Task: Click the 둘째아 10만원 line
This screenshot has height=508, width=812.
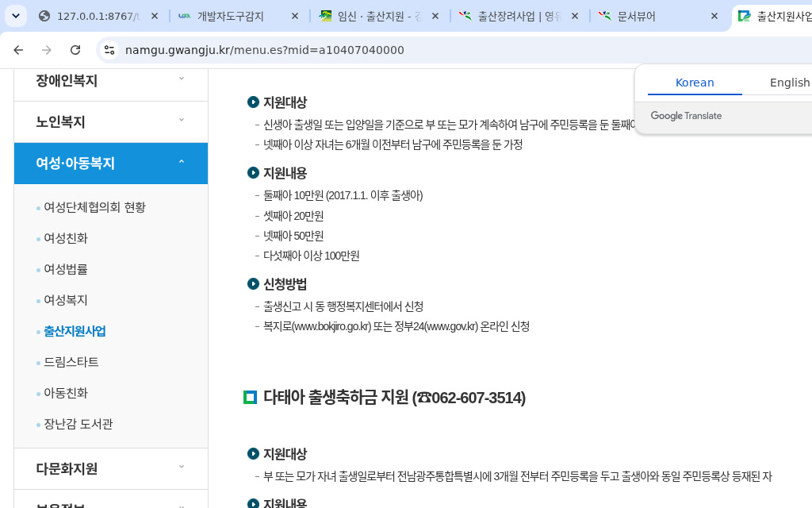Action: (343, 195)
